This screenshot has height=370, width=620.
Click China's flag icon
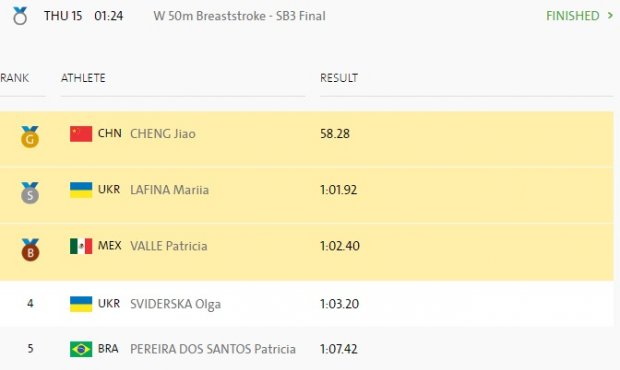[x=81, y=134]
